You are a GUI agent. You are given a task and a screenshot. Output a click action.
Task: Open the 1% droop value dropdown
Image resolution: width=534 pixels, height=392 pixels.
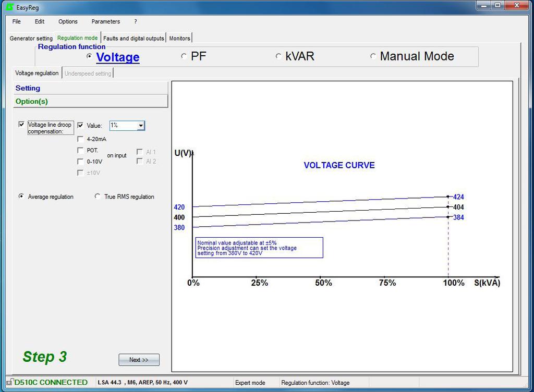coord(141,126)
